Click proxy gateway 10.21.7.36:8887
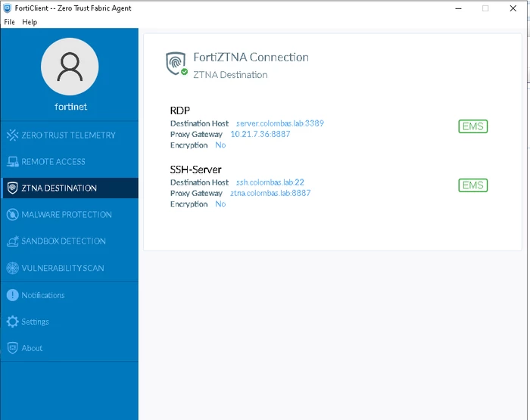Viewport: 530px width, 420px height. [260, 134]
